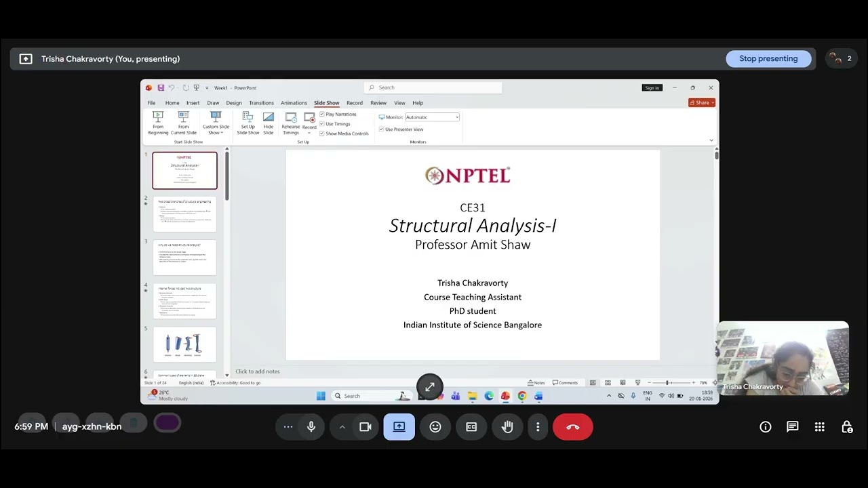The width and height of the screenshot is (868, 488).
Task: Leave the call with red hang-up button
Action: (573, 427)
